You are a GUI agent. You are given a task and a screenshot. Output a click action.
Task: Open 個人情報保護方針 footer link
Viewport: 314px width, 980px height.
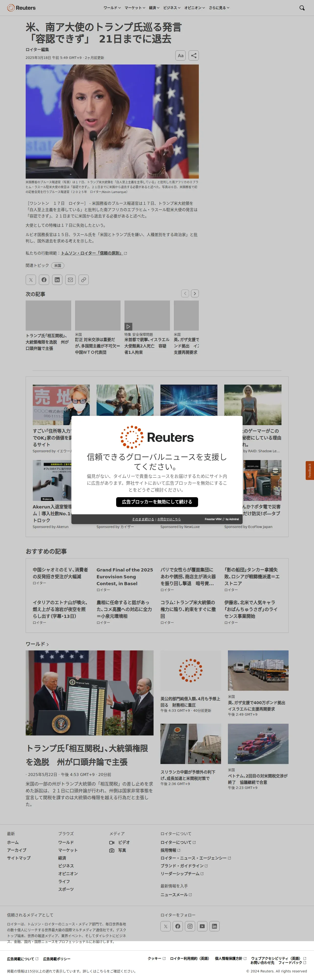pyautogui.click(x=231, y=958)
